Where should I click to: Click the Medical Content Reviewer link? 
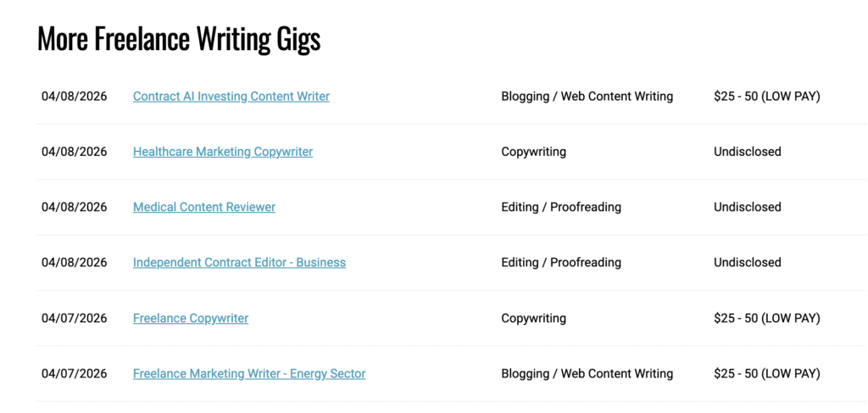point(204,207)
